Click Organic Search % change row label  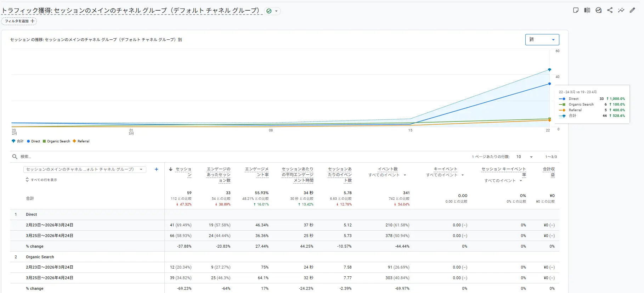click(x=35, y=288)
